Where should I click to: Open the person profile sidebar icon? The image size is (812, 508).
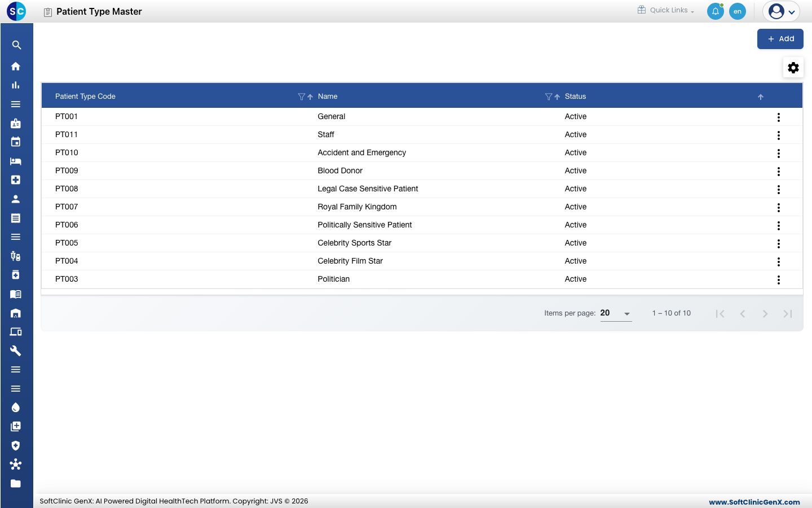pyautogui.click(x=16, y=199)
